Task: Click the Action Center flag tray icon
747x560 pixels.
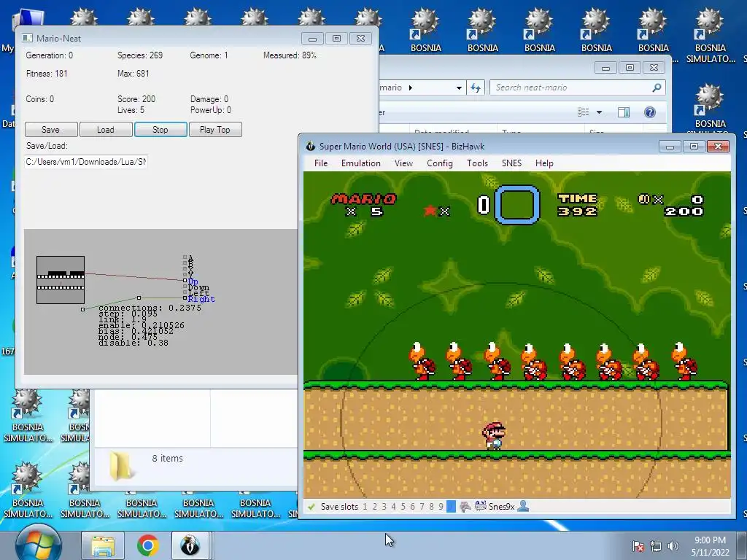Action: 638,546
